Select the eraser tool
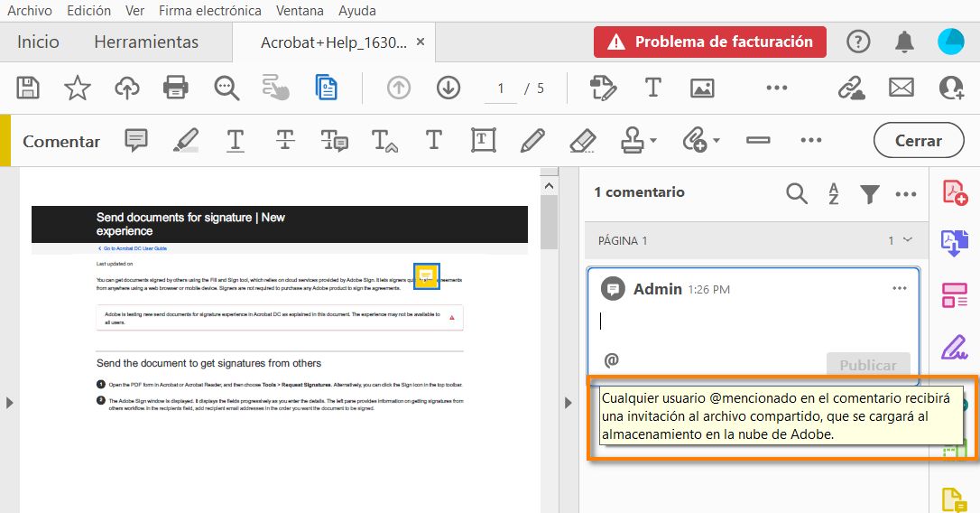Viewport: 980px width, 513px height. pos(583,141)
